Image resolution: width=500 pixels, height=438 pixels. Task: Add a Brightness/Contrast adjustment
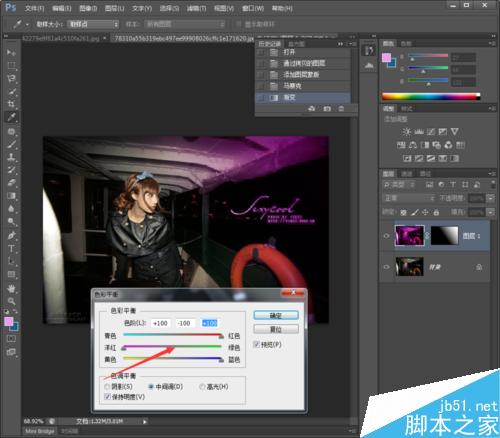click(406, 132)
